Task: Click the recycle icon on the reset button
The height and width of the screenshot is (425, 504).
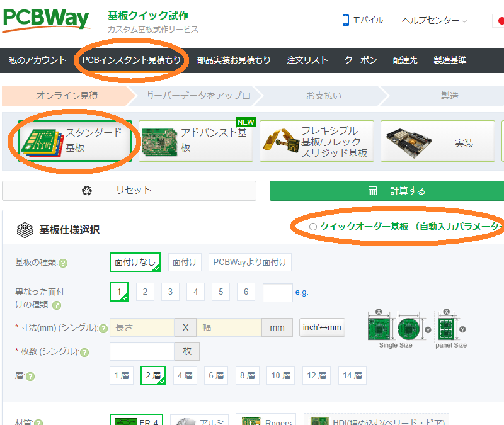Action: coord(87,191)
